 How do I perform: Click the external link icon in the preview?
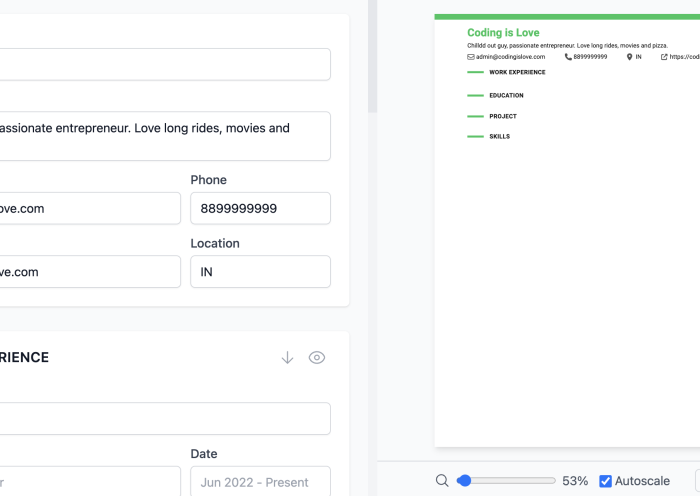coord(664,57)
